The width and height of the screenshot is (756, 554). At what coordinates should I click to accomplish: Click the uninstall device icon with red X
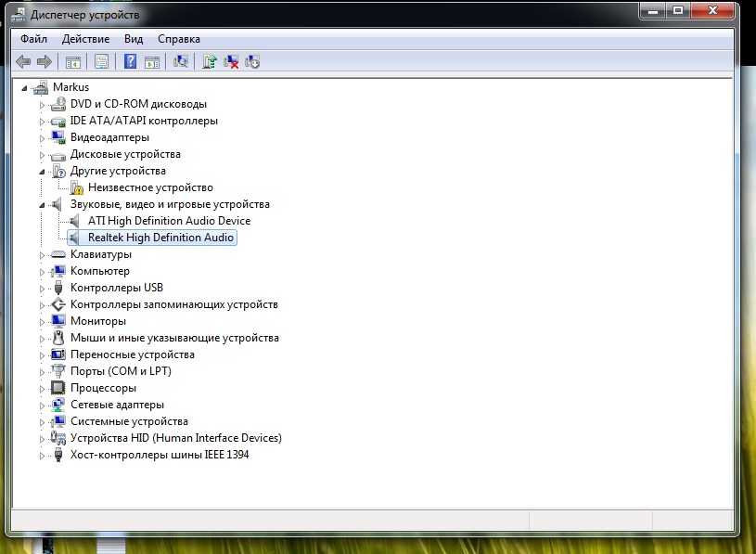click(x=231, y=61)
